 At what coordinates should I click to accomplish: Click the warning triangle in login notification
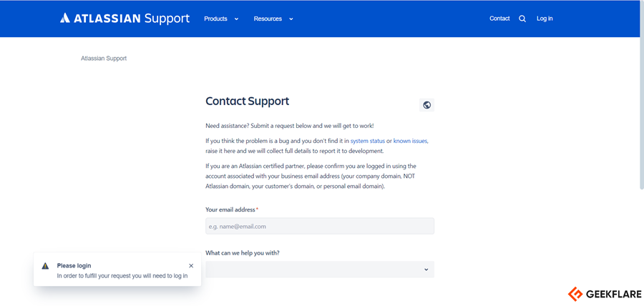click(x=46, y=266)
